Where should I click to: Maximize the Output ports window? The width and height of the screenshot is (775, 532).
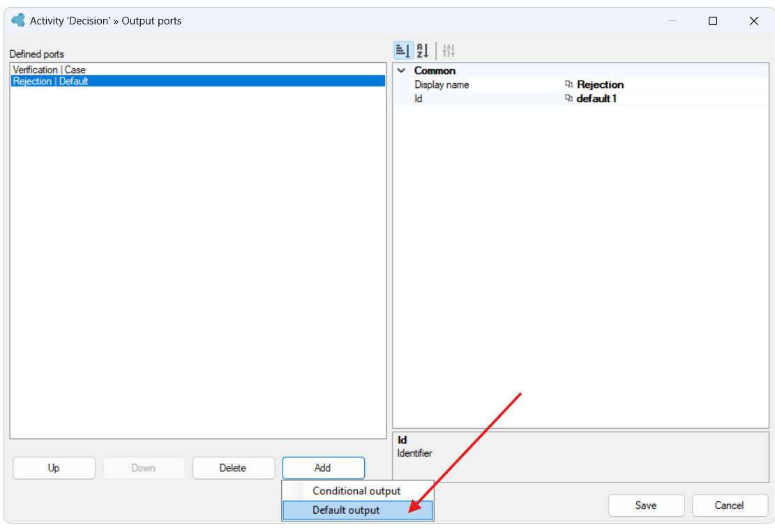click(x=713, y=21)
